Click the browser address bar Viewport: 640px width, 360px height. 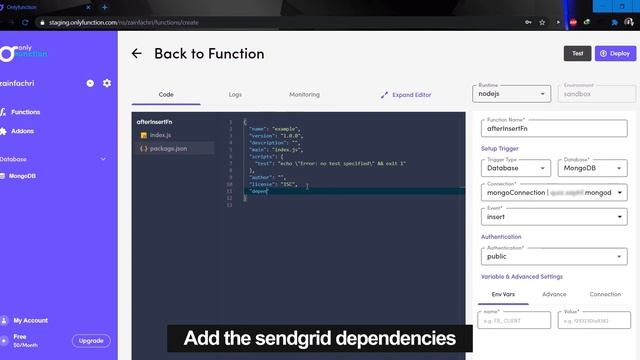pos(278,22)
